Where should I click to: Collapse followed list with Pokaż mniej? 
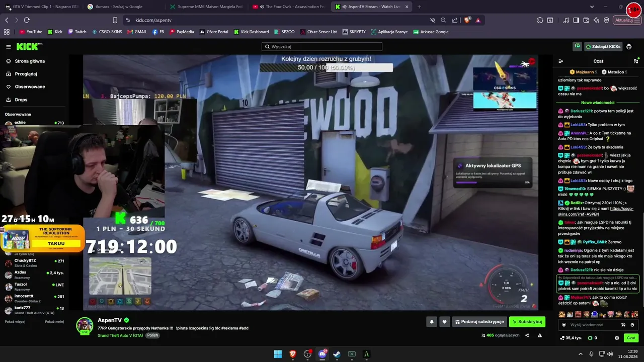[54, 322]
